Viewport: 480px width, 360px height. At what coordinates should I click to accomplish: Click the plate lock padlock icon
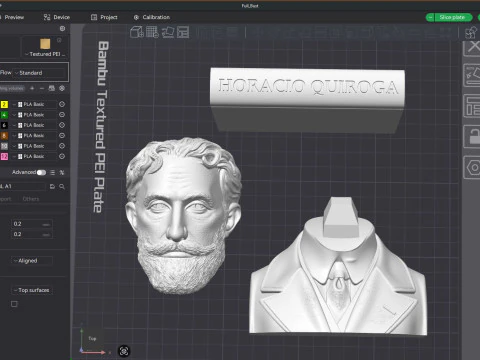click(472, 136)
